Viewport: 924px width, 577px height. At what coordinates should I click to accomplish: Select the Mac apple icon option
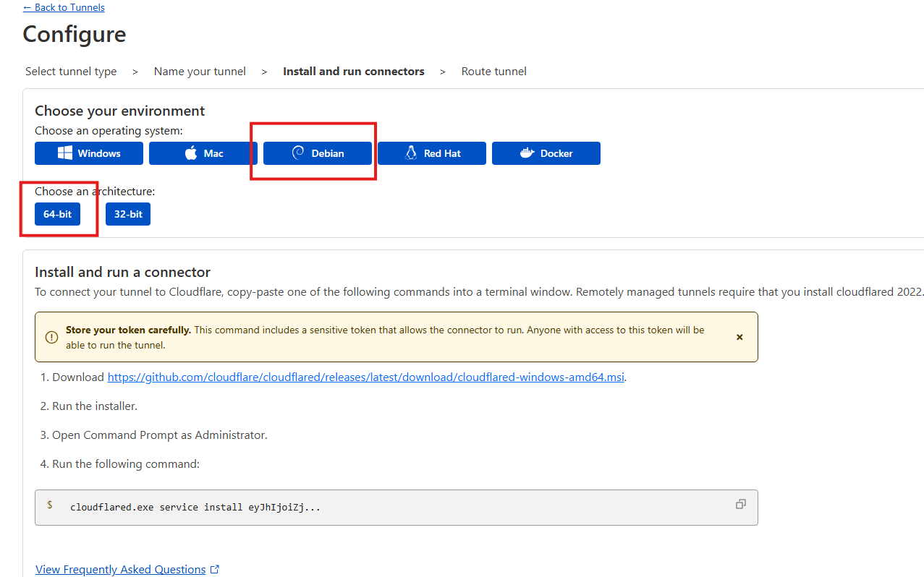[x=191, y=153]
